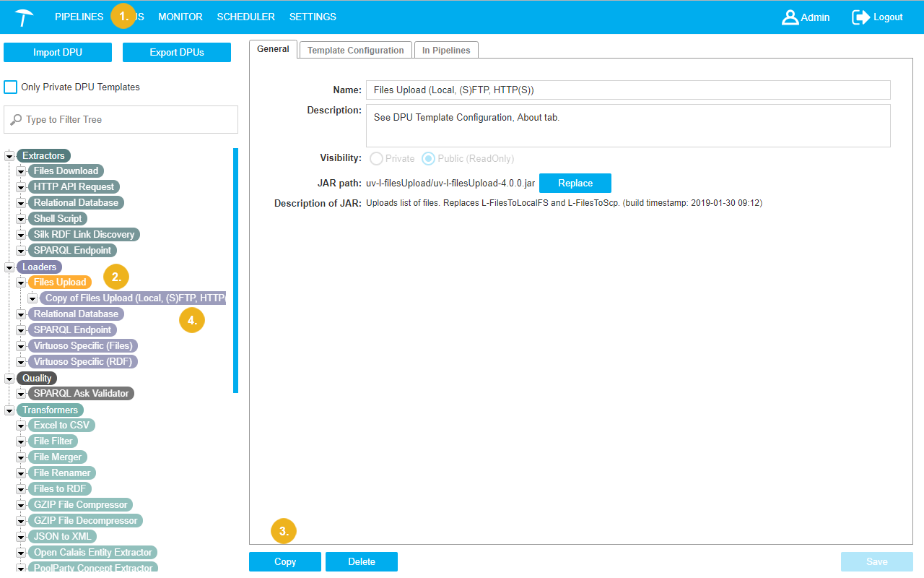Click the Copy button
Viewport: 924px width, 578px height.
tap(285, 562)
